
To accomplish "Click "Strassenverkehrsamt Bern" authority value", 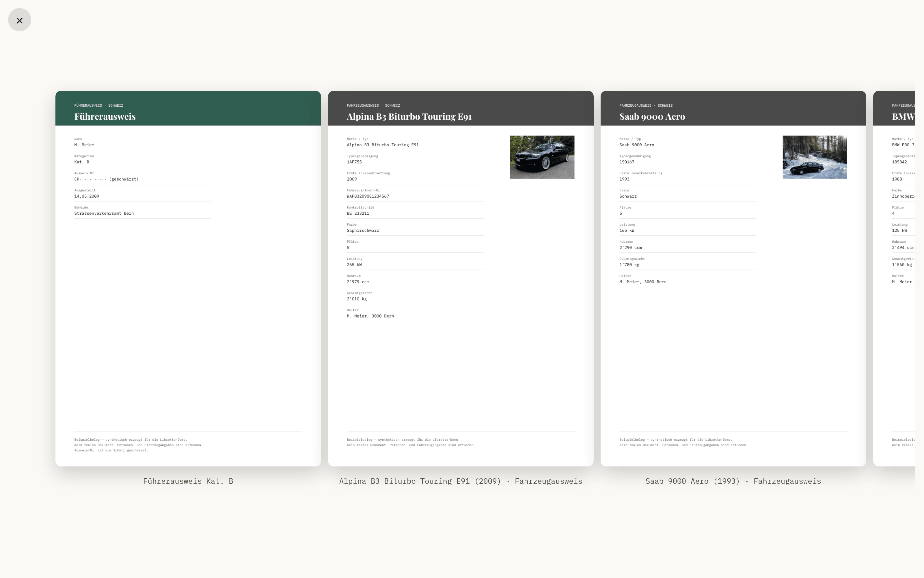I will point(104,214).
